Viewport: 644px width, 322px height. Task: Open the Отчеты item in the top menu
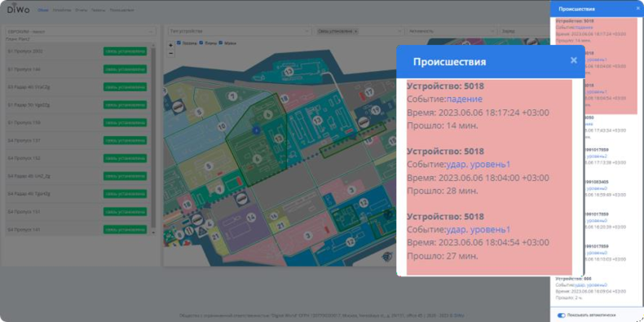tap(81, 10)
